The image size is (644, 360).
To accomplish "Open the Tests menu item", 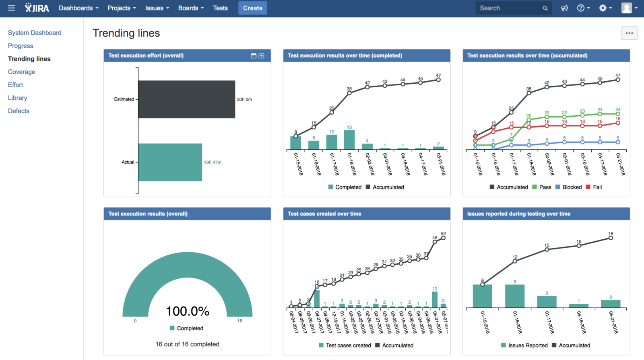I will pyautogui.click(x=220, y=8).
